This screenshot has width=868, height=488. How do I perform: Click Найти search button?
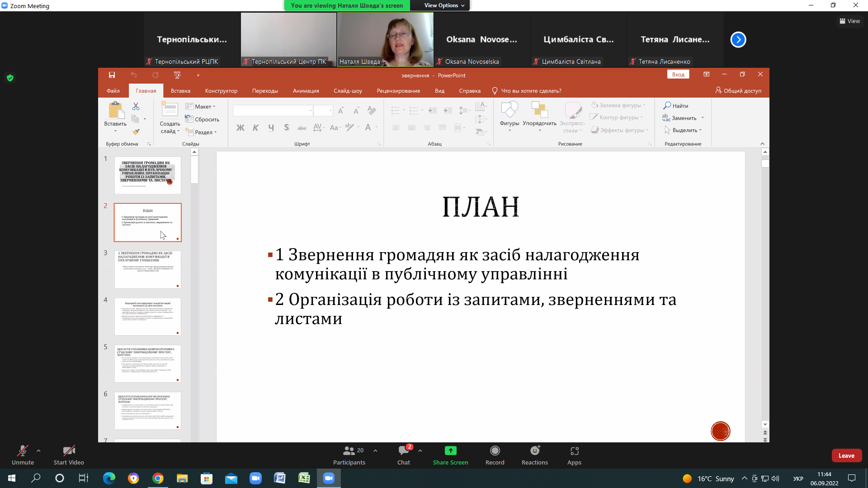point(676,106)
